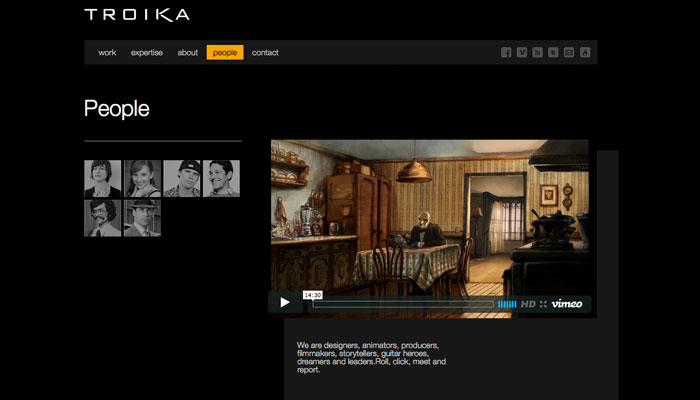Screen dimensions: 700x400
Task: Select portrait of man in fedora hat
Action: coord(142,218)
